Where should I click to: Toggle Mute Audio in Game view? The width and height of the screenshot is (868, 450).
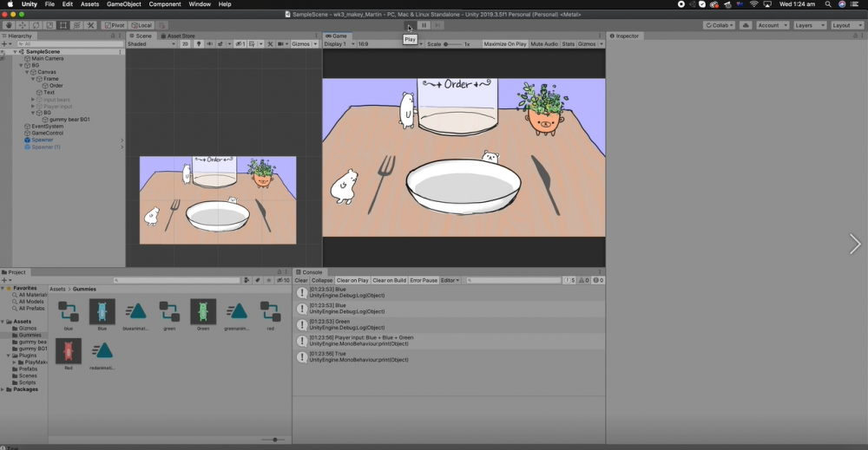pos(544,43)
